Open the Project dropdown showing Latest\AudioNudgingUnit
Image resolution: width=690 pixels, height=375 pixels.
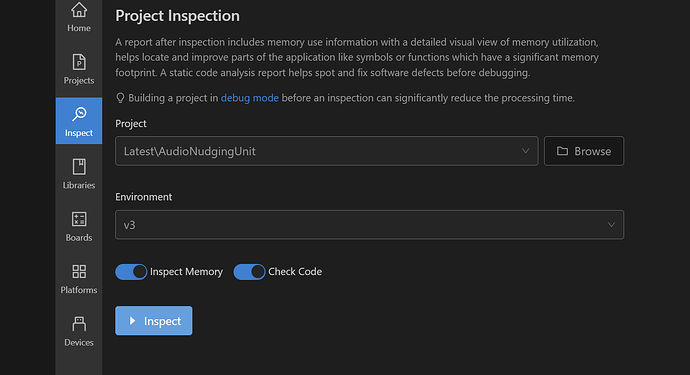click(x=327, y=151)
